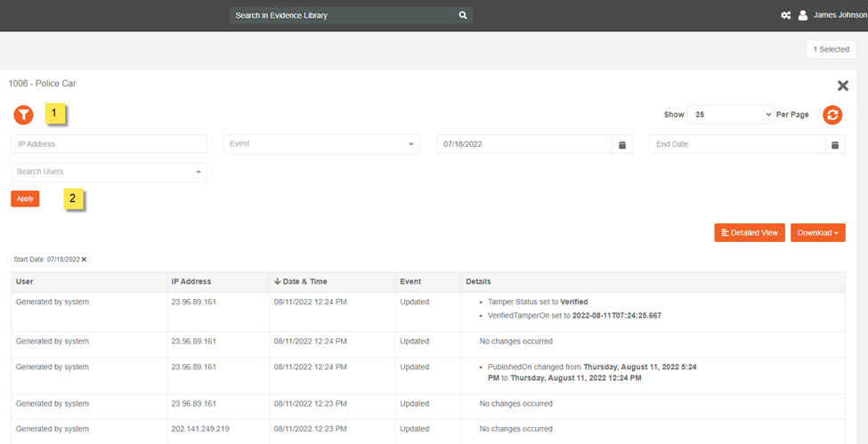
Task: Click the Search in Evidence Library field
Action: click(343, 15)
